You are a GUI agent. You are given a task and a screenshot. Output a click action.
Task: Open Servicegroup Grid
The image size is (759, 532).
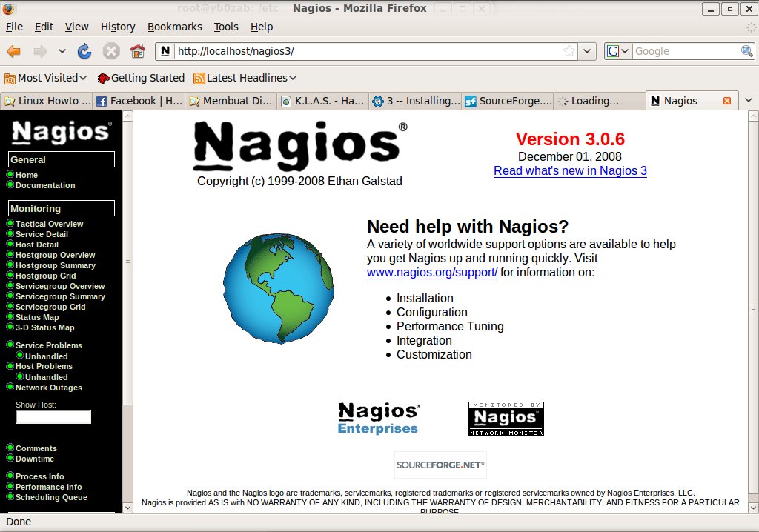coord(50,307)
